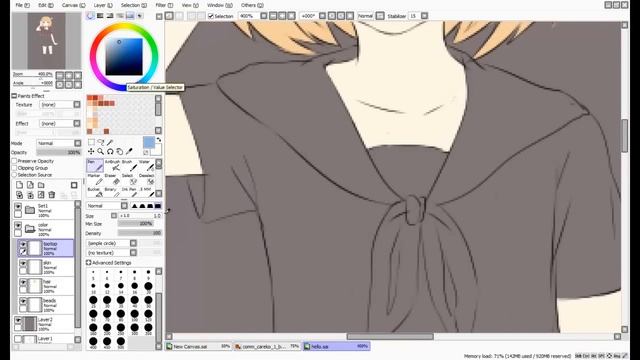Adjust the layer Opacity slider
This screenshot has height=360, width=640.
pyautogui.click(x=59, y=152)
